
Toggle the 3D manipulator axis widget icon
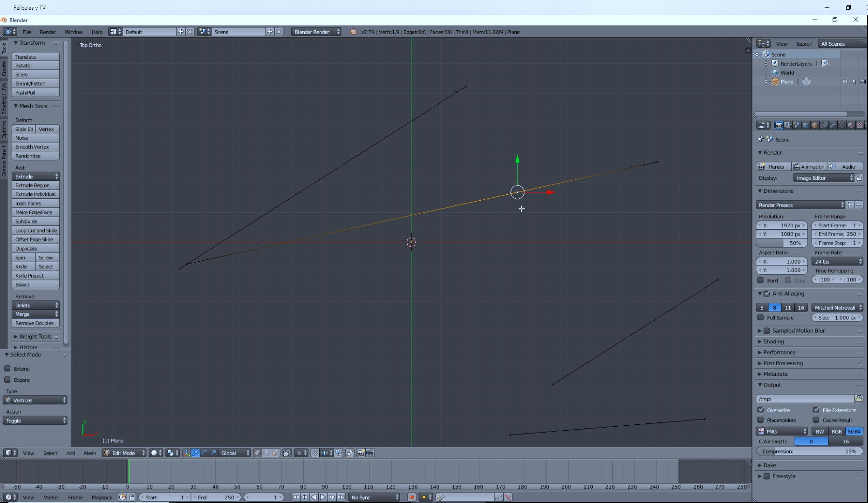click(187, 453)
